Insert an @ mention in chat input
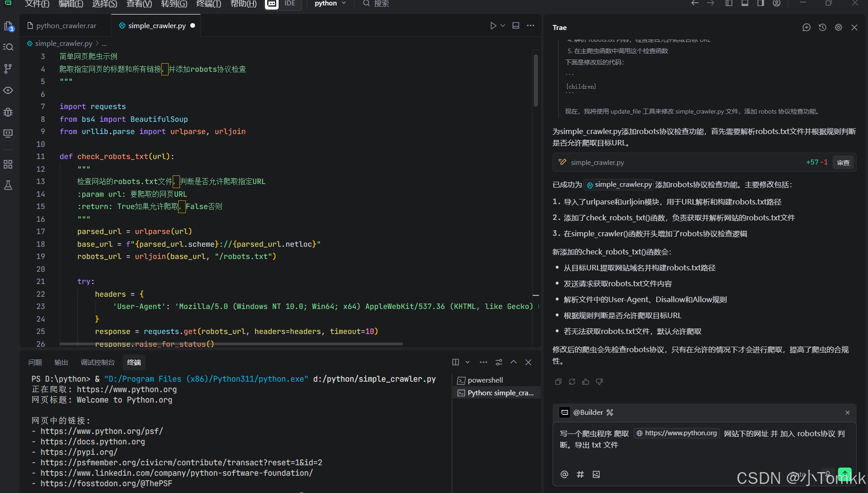 (564, 474)
